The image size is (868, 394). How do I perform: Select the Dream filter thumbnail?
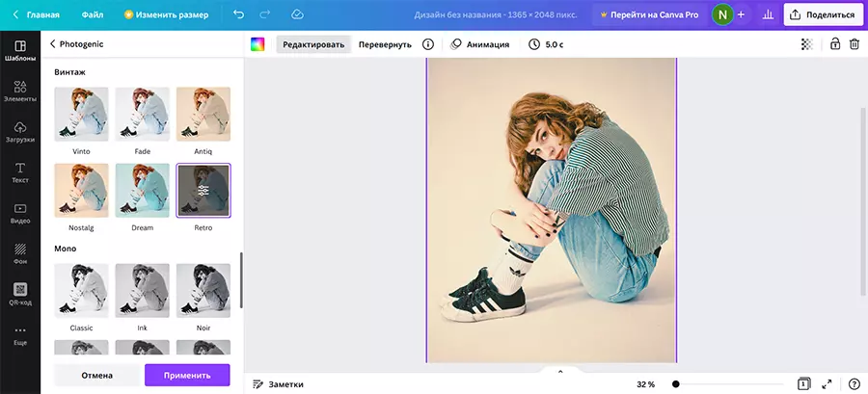tap(143, 191)
